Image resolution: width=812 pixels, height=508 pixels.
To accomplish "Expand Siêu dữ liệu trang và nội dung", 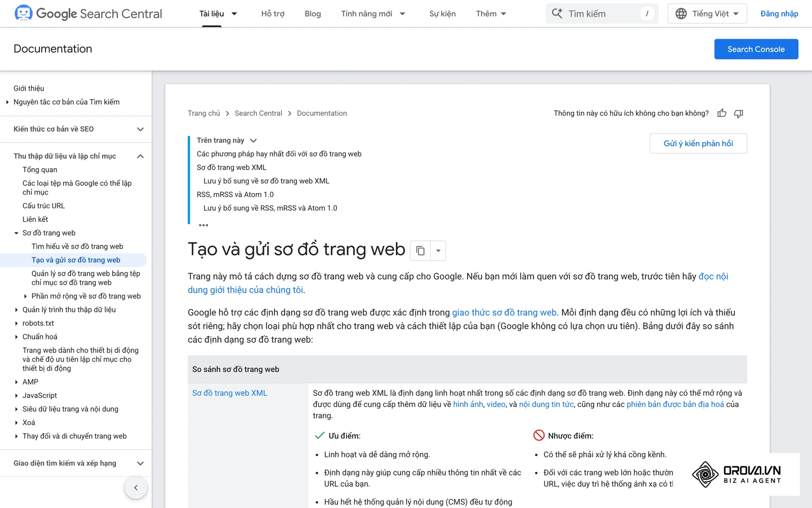I will tap(16, 409).
